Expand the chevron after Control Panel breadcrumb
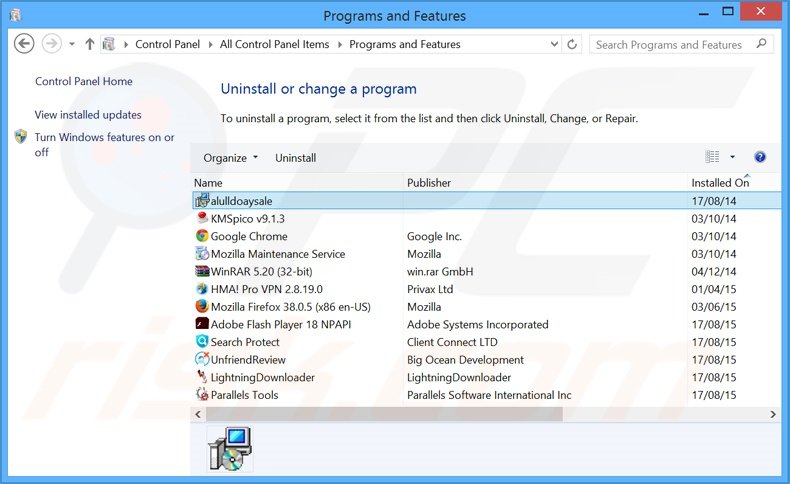 coord(211,44)
